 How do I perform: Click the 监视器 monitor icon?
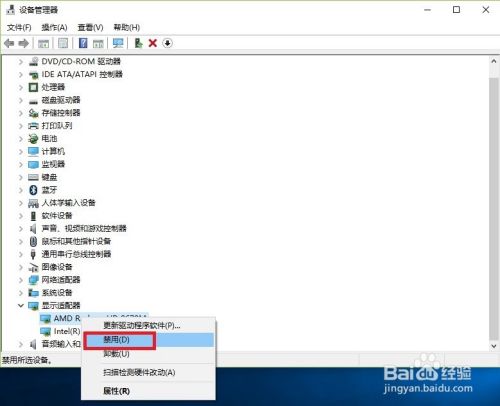tap(33, 164)
